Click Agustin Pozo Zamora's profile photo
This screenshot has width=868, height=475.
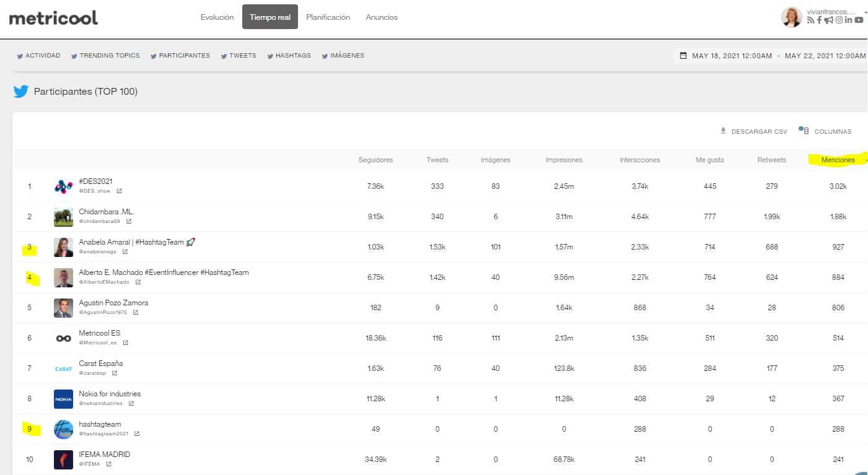click(64, 308)
